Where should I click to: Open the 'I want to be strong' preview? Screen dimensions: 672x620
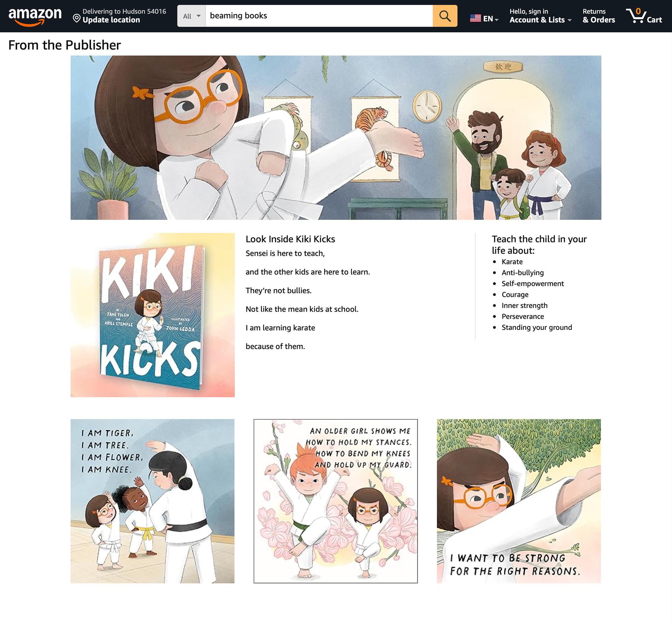click(519, 501)
